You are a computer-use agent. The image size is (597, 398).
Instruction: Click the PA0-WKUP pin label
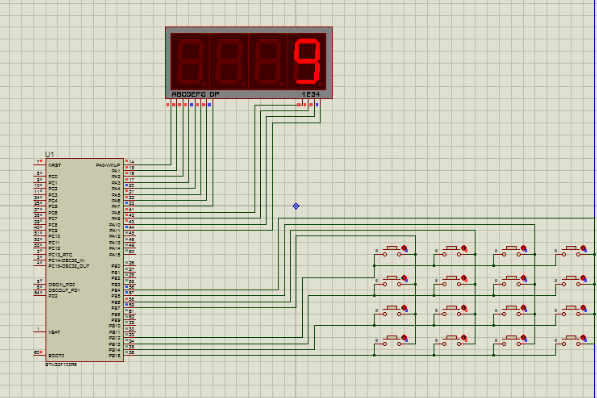coord(108,165)
